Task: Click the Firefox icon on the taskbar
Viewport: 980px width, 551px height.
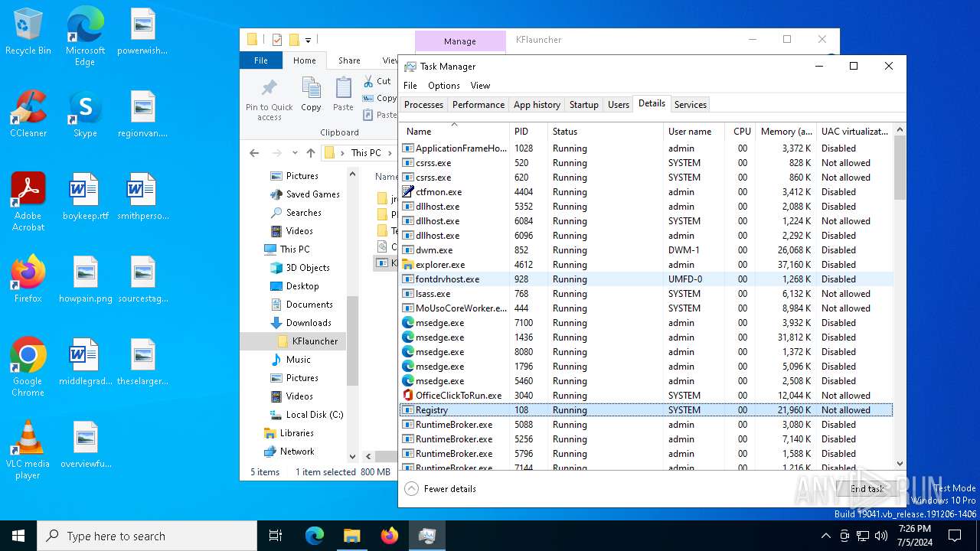Action: (390, 536)
